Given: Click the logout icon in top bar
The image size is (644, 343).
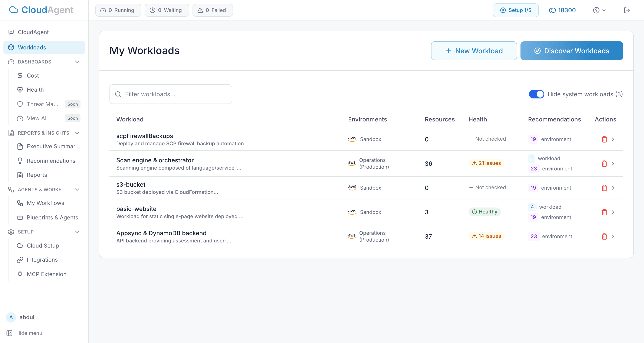Looking at the screenshot, I should pos(627,10).
